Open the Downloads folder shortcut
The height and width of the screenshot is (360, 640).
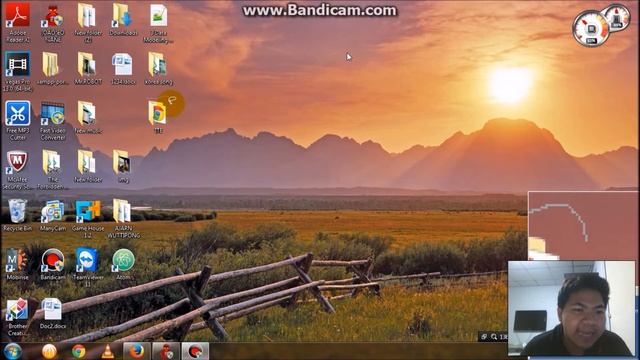pos(123,19)
